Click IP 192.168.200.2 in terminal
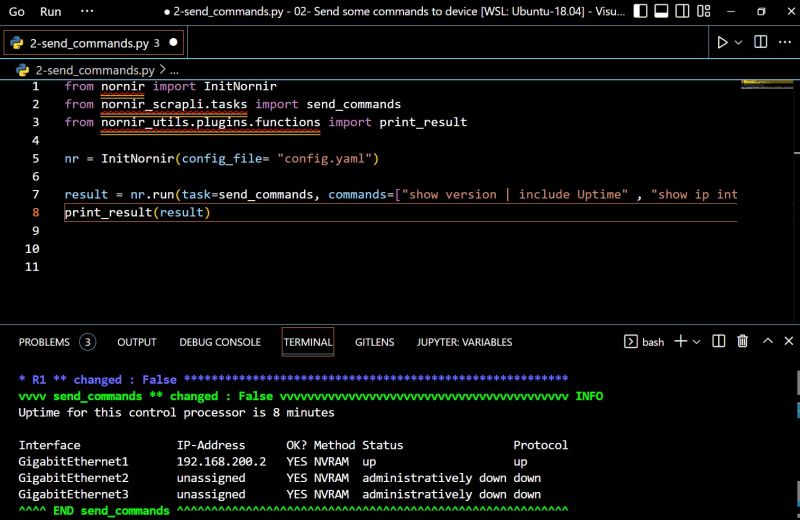The width and height of the screenshot is (800, 520). coord(221,461)
